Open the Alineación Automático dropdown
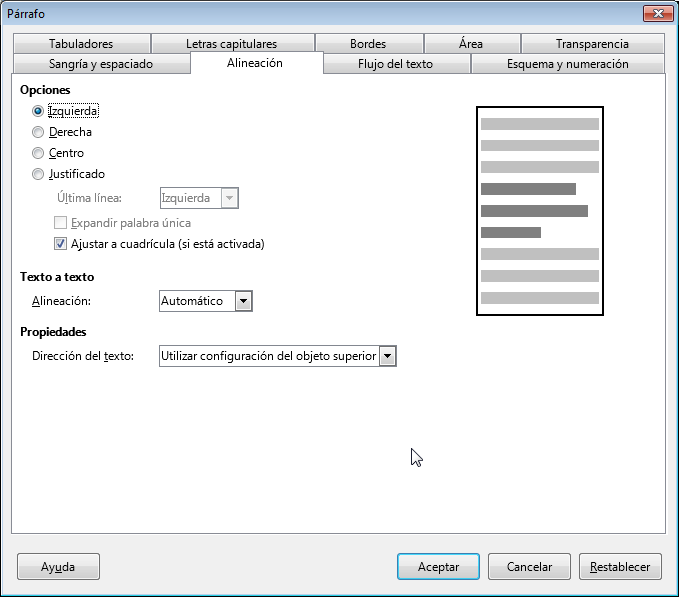Viewport: 679px width, 597px height. tap(243, 301)
